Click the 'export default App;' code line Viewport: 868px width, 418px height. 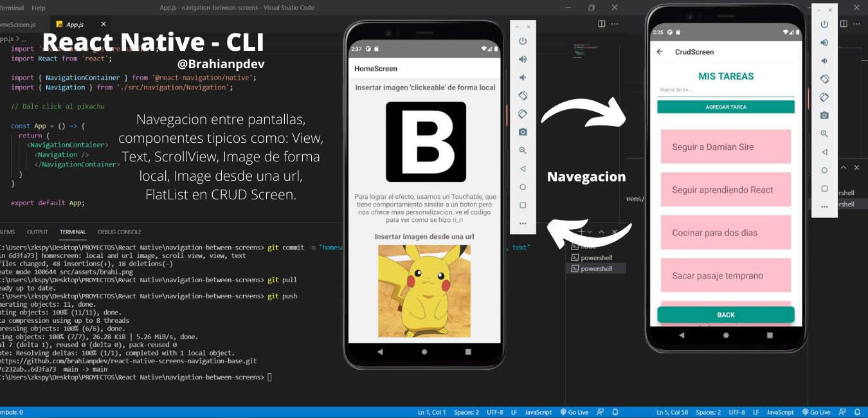48,203
